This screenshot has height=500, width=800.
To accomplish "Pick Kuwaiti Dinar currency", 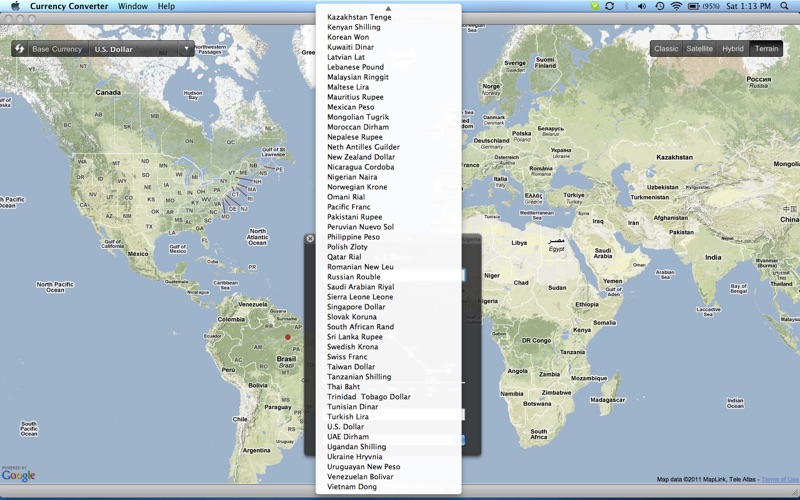I will (x=389, y=47).
